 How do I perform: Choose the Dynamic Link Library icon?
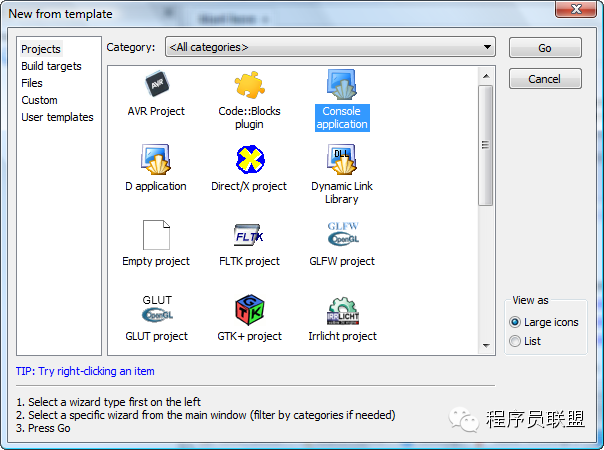[x=342, y=159]
